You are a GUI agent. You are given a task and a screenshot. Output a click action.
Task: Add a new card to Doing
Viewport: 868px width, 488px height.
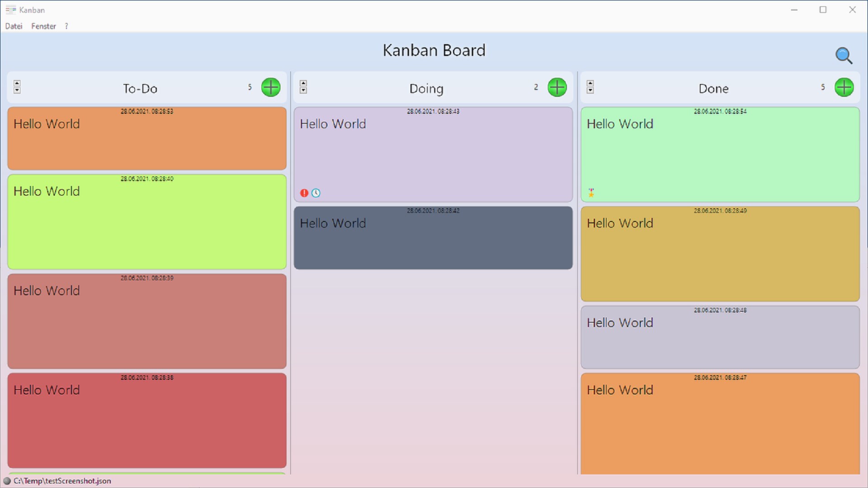click(x=557, y=87)
